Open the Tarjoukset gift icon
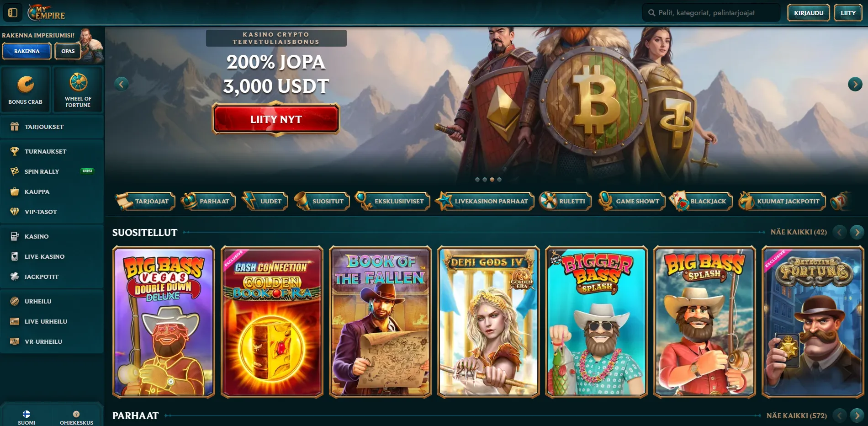The width and height of the screenshot is (868, 426). pos(15,127)
